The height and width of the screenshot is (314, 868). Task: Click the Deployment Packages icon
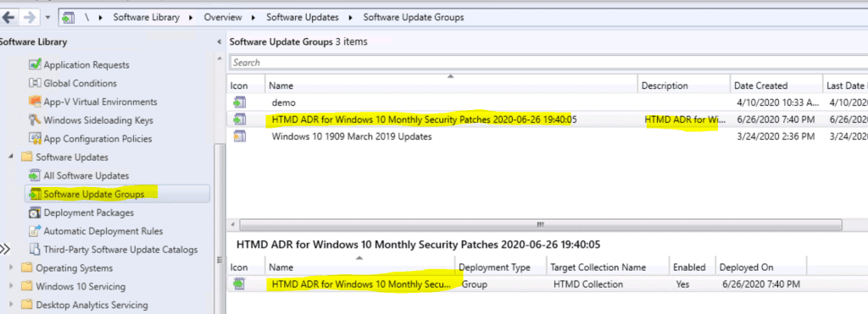click(x=35, y=212)
